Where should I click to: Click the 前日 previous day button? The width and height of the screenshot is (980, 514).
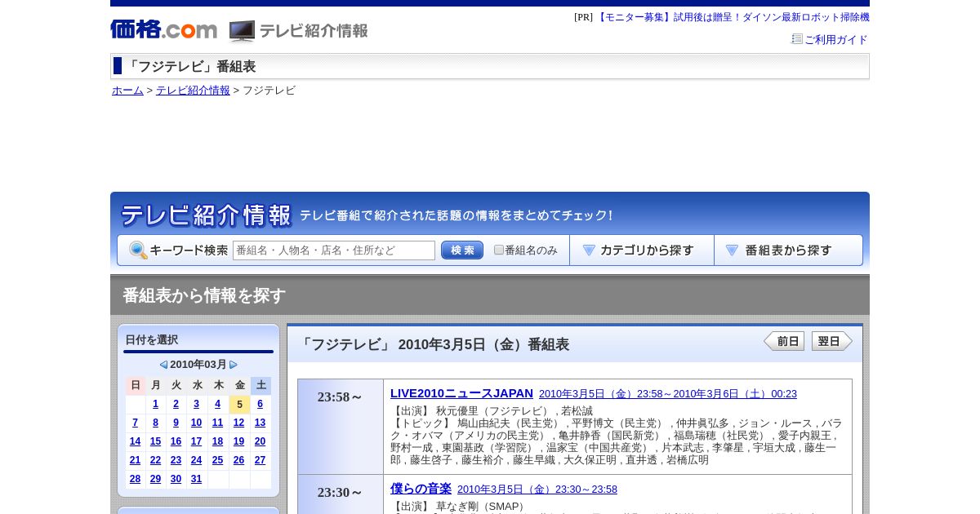click(x=784, y=341)
